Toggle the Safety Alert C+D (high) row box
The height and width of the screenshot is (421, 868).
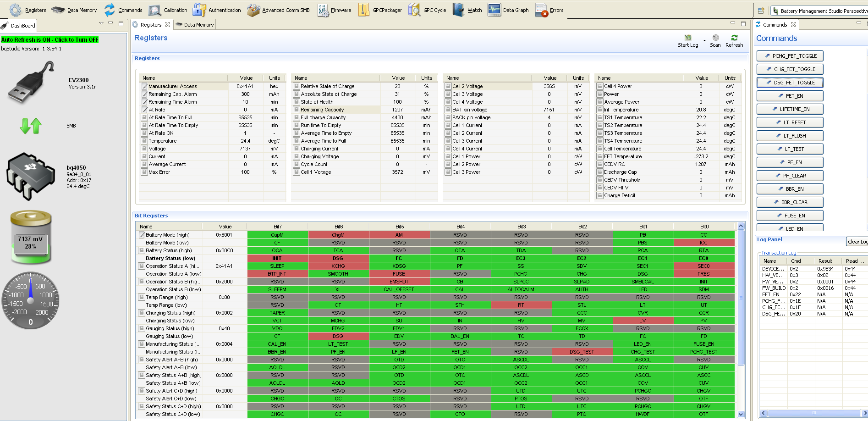pos(142,391)
